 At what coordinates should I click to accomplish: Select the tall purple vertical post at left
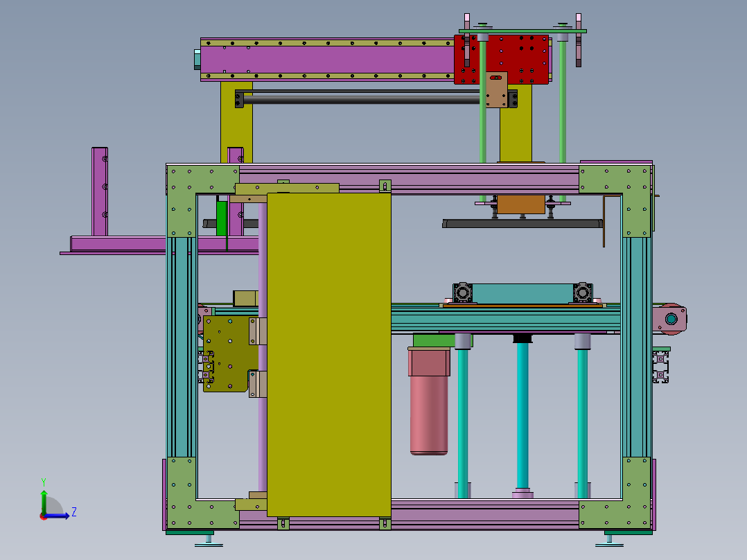pyautogui.click(x=100, y=191)
